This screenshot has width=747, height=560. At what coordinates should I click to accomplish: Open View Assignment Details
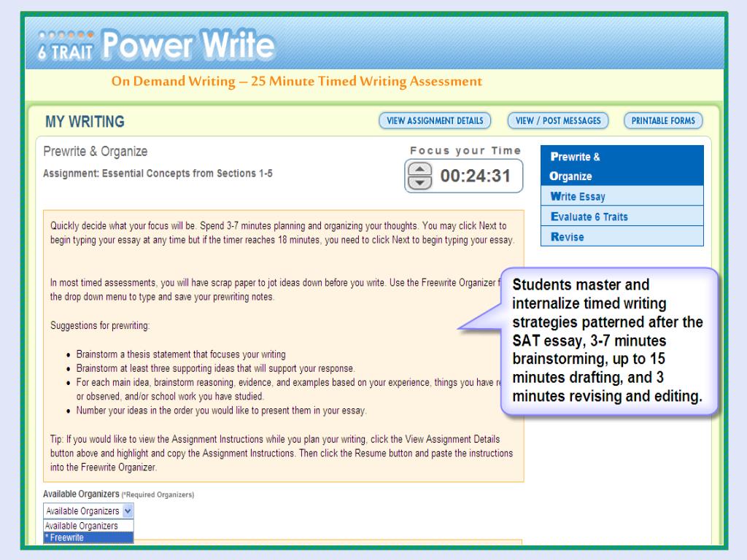435,121
